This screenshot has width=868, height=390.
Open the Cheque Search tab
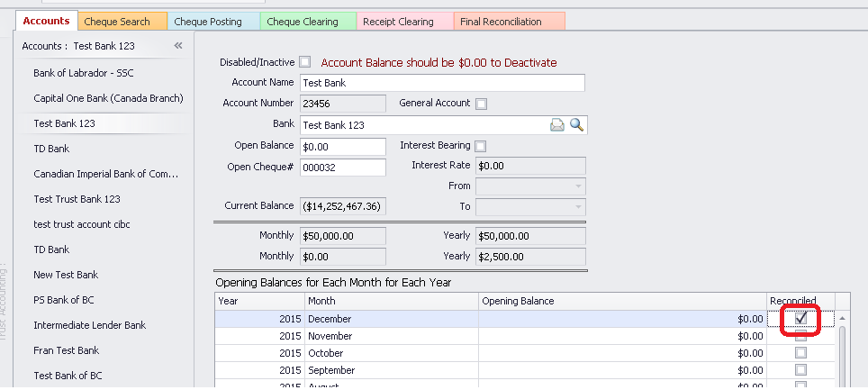pyautogui.click(x=122, y=22)
